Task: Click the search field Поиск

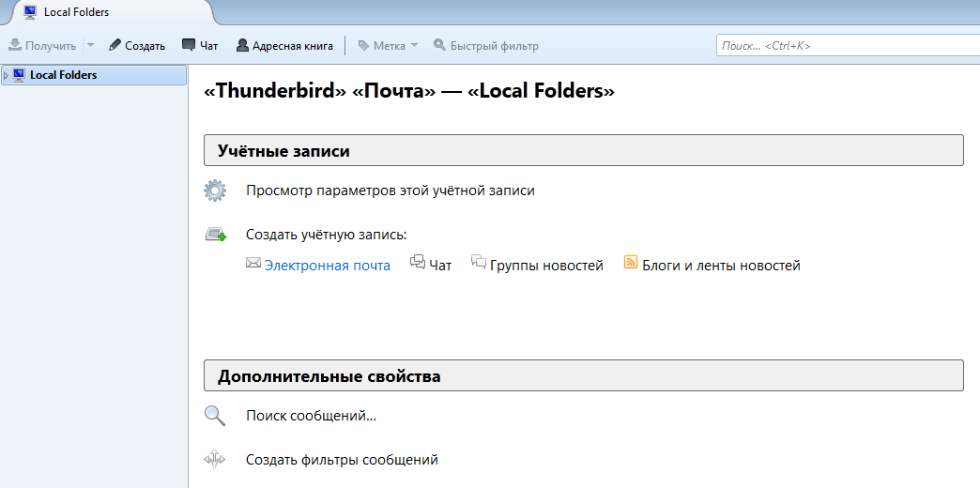Action: coord(845,45)
